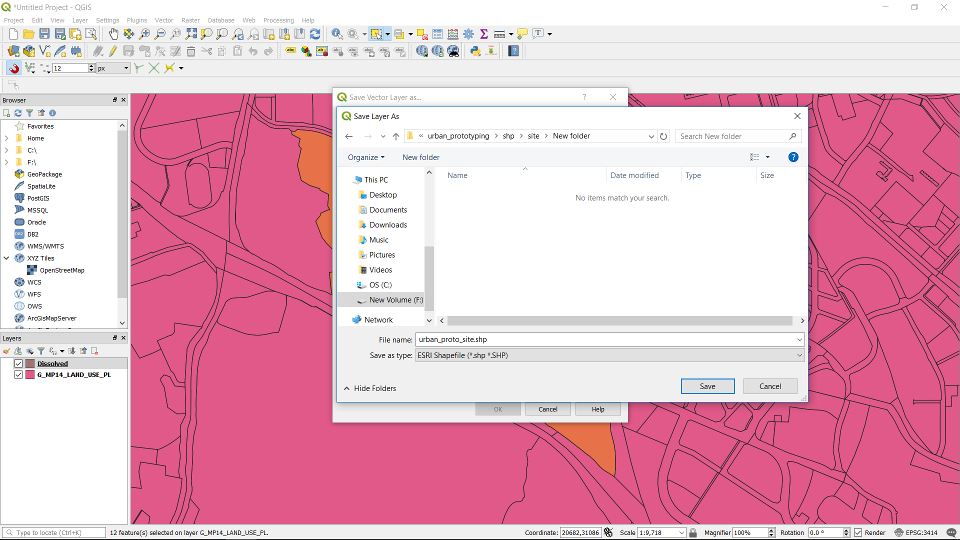Screen dimensions: 960x540
Task: Click the Pan Map hand tool
Action: (x=113, y=34)
